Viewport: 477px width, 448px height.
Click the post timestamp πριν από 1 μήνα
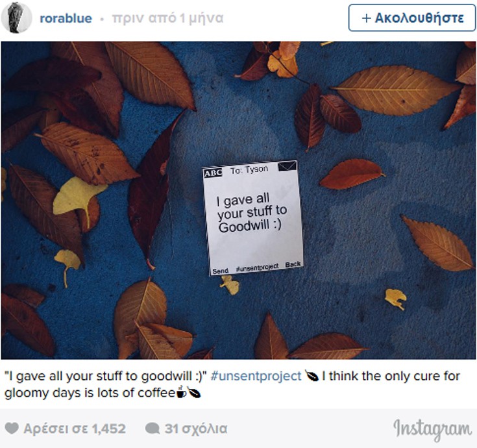pos(167,18)
